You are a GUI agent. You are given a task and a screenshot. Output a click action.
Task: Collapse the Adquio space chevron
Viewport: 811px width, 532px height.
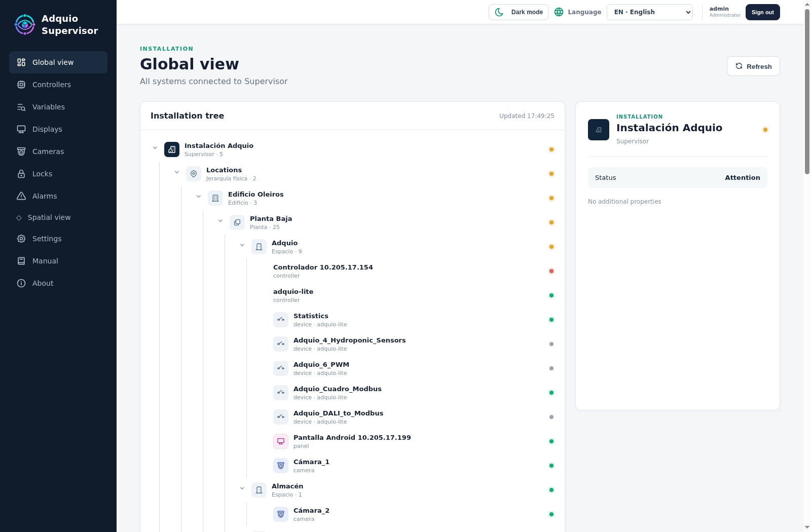pos(242,245)
